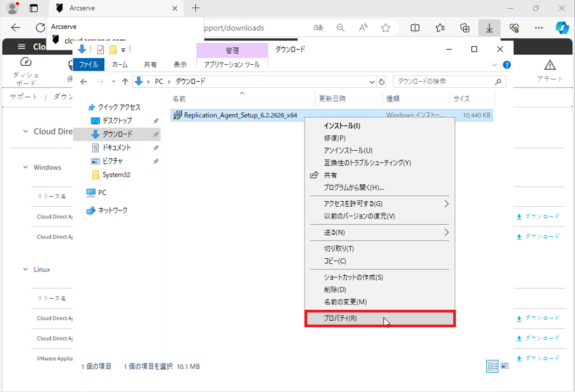The height and width of the screenshot is (392, 575).
Task: Click the browser zoom out magnifier icon
Action: (x=341, y=28)
